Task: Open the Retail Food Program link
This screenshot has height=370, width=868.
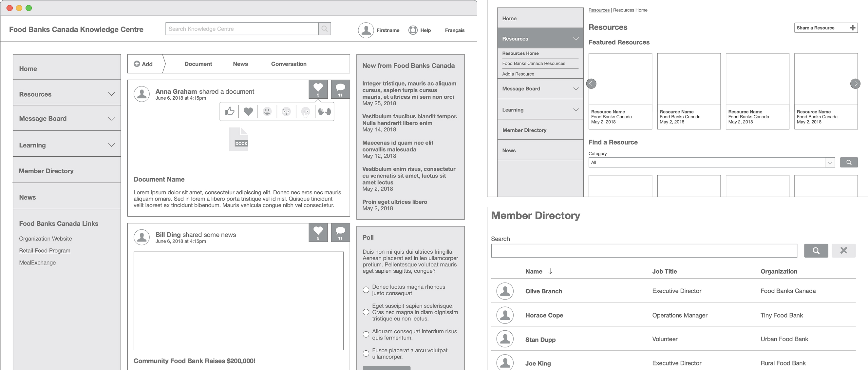Action: click(45, 251)
